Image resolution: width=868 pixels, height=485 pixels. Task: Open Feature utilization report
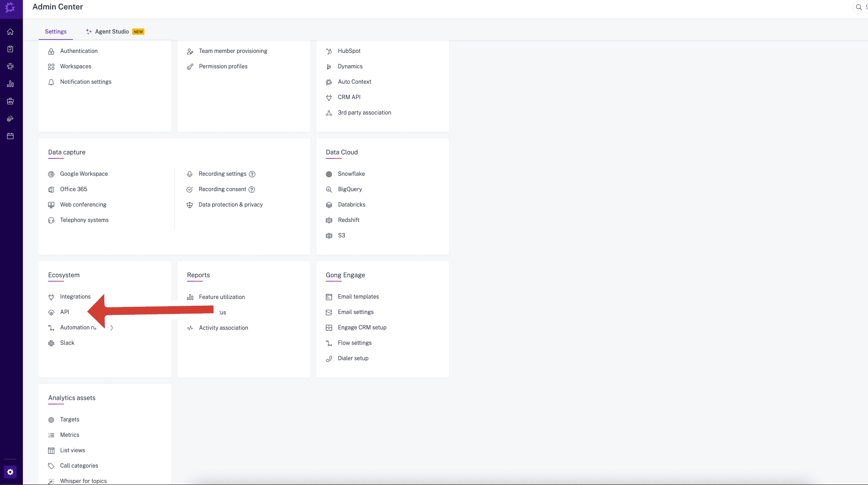tap(222, 297)
